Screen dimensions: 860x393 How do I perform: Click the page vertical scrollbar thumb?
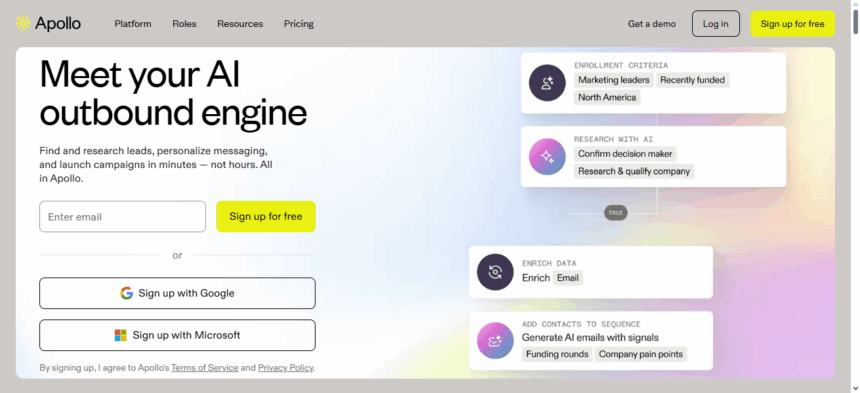click(x=855, y=21)
